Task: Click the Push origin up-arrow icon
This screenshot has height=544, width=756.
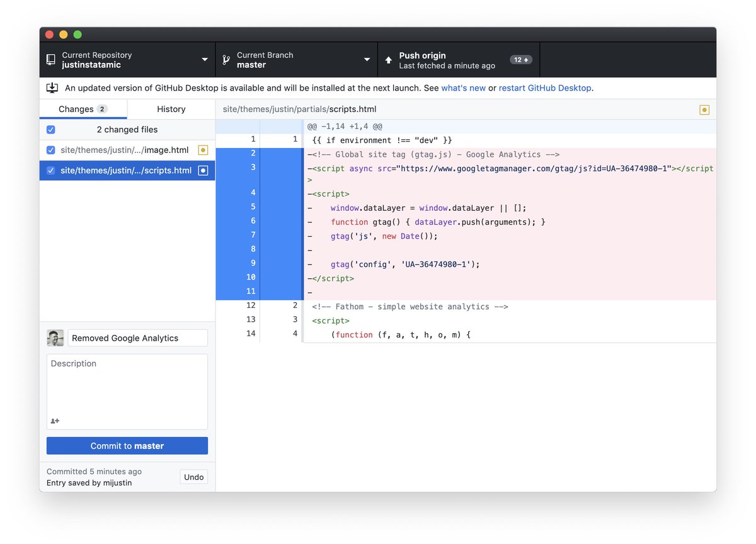Action: click(388, 60)
